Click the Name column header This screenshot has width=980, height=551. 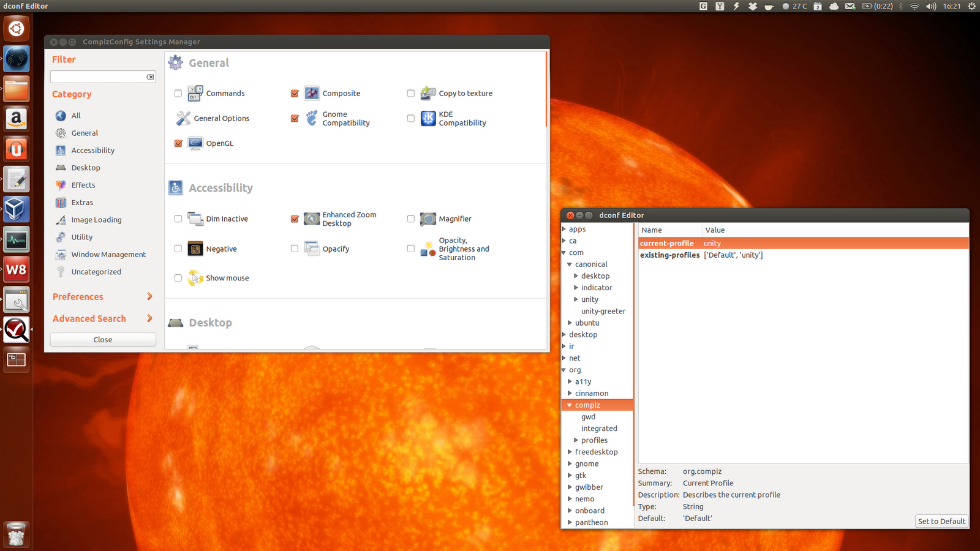(670, 230)
